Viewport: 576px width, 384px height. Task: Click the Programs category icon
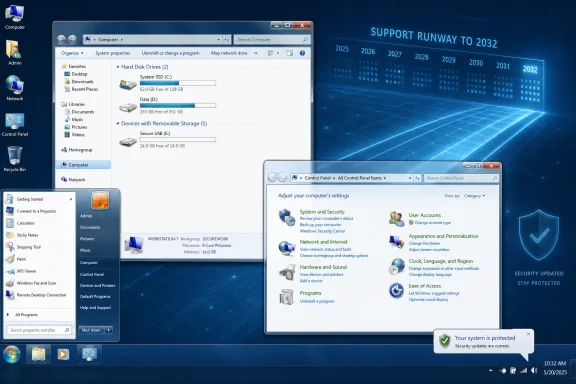coord(287,297)
